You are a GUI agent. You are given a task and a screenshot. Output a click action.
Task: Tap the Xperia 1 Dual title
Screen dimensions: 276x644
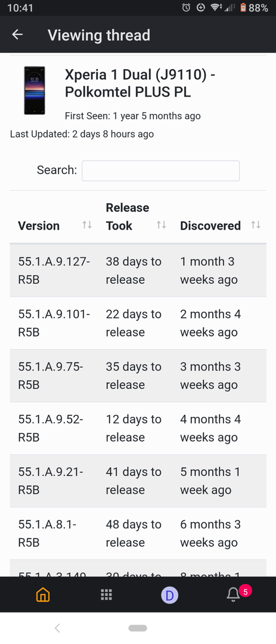click(x=141, y=83)
